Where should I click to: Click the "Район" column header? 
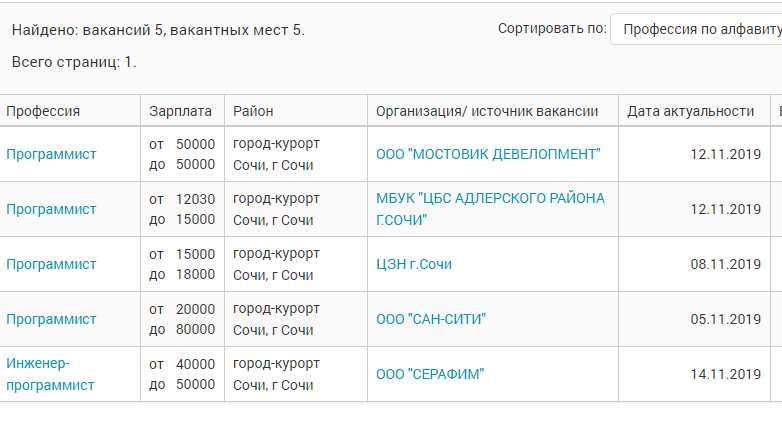click(x=253, y=111)
